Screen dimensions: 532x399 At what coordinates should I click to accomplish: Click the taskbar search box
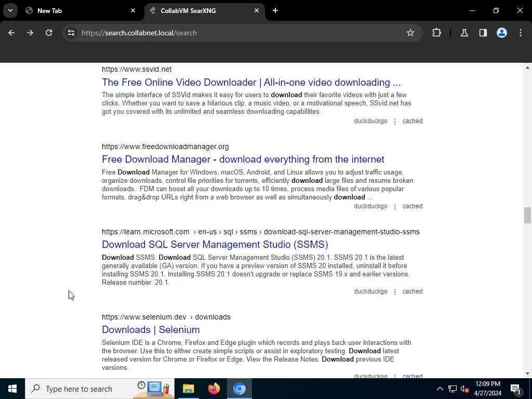100,389
